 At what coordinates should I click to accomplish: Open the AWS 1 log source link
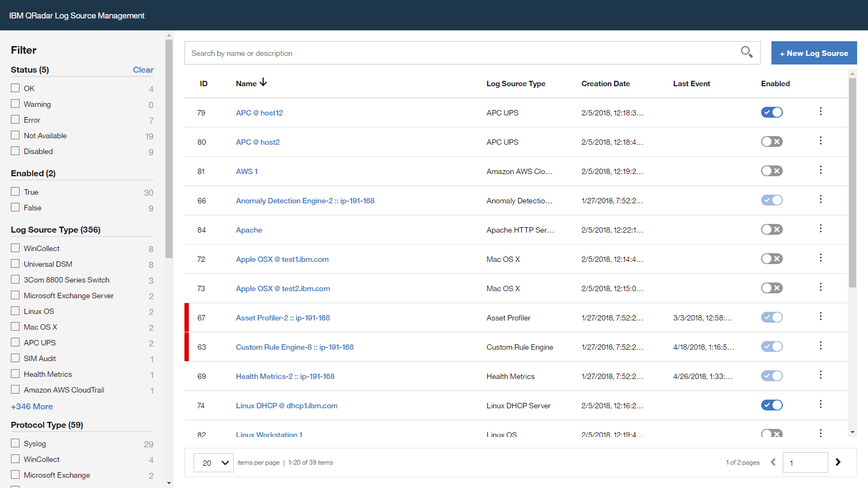pyautogui.click(x=247, y=171)
